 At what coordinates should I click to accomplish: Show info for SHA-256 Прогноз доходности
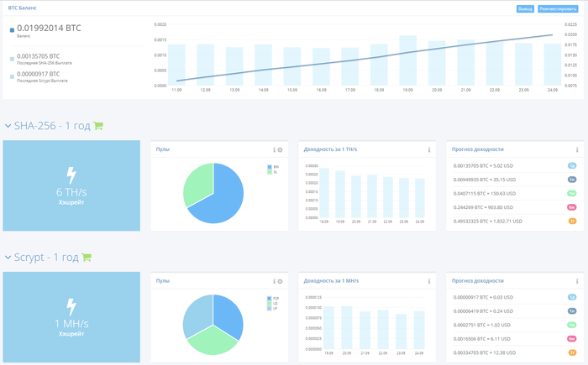coord(577,150)
